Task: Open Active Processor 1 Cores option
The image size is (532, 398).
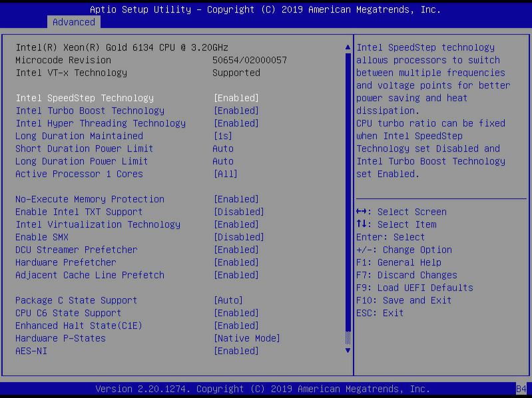Action: [x=79, y=174]
